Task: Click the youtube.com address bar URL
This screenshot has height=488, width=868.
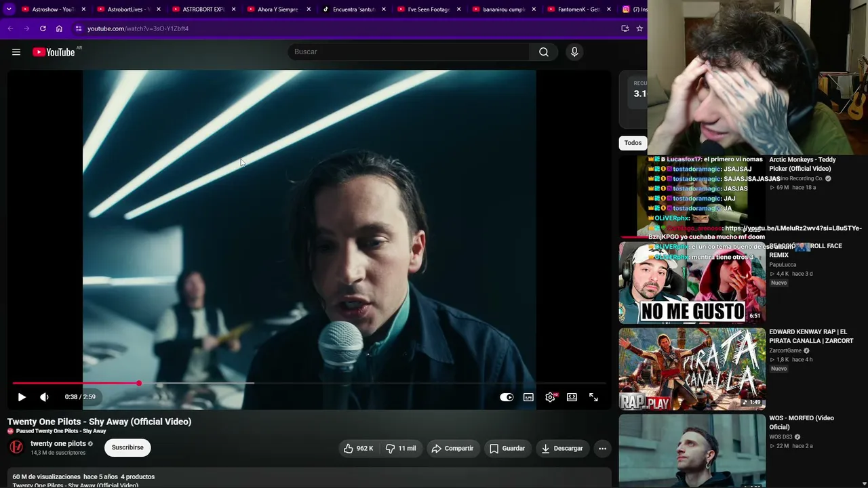Action: [138, 28]
